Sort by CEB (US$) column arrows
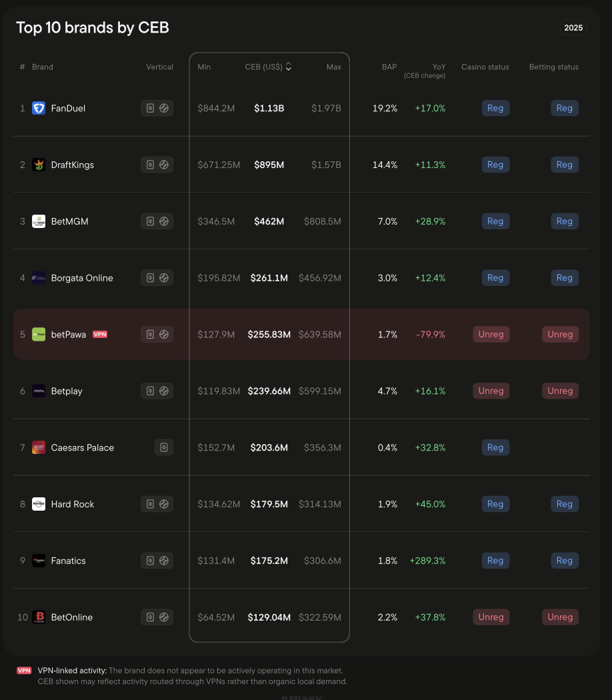The width and height of the screenshot is (612, 700). [289, 67]
